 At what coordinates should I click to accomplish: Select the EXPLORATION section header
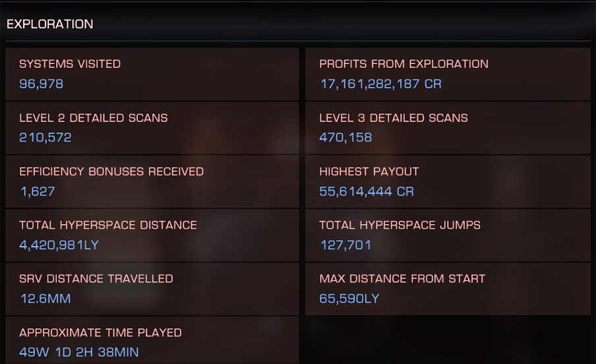(50, 24)
